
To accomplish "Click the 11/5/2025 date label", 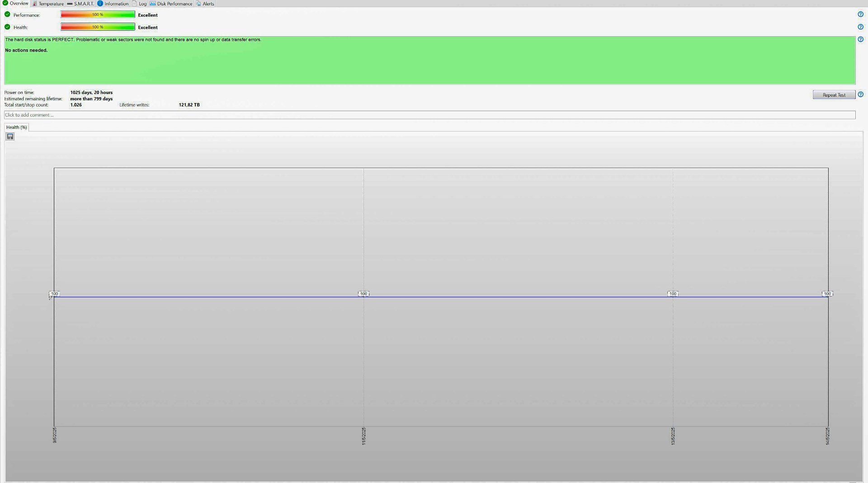I will tap(363, 436).
